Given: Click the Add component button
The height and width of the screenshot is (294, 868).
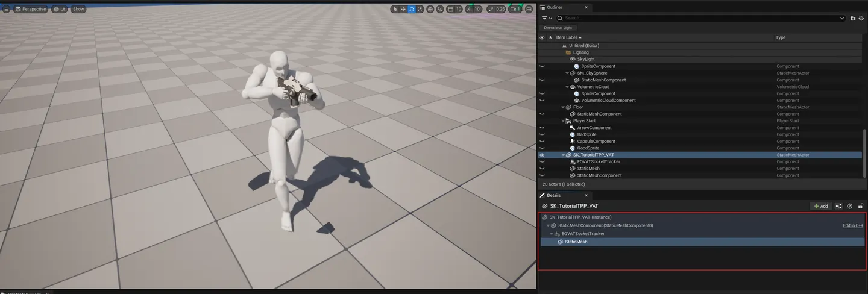Looking at the screenshot, I should [x=821, y=206].
